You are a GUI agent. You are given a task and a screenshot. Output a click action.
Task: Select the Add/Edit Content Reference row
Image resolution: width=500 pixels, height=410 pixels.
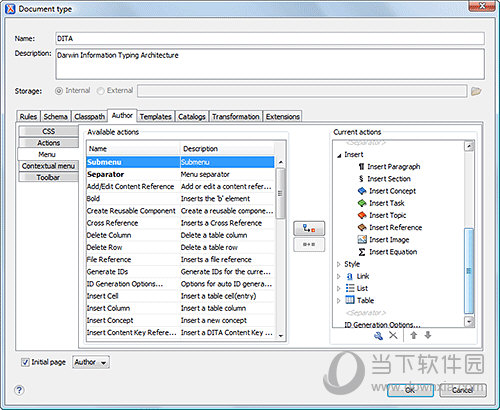(x=180, y=186)
